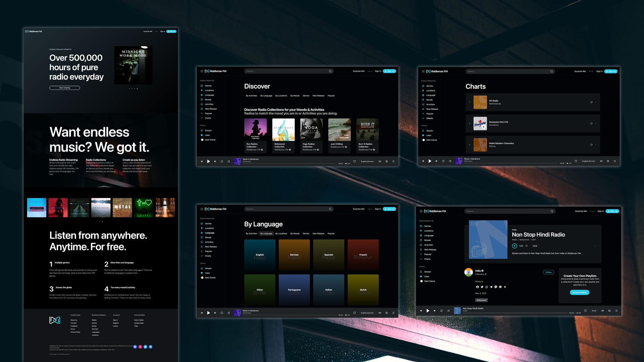Click Browse Radios button

pyautogui.click(x=580, y=293)
